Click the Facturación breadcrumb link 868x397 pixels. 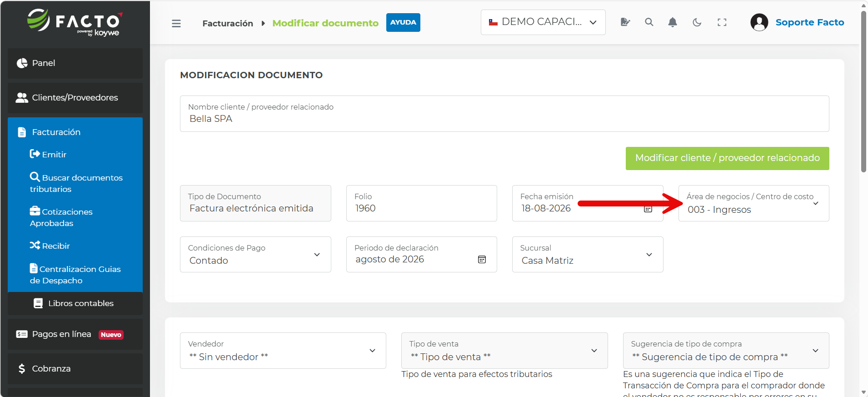click(228, 23)
